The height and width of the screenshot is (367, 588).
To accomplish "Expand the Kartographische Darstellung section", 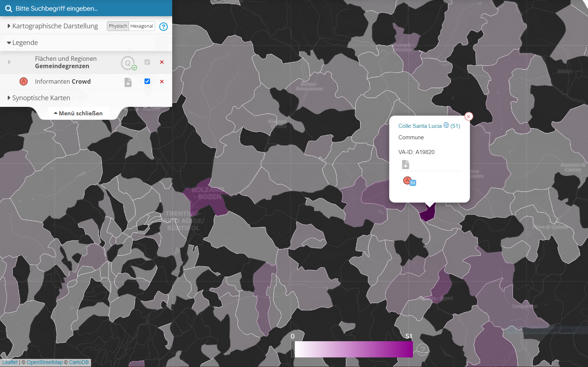I will [x=55, y=26].
